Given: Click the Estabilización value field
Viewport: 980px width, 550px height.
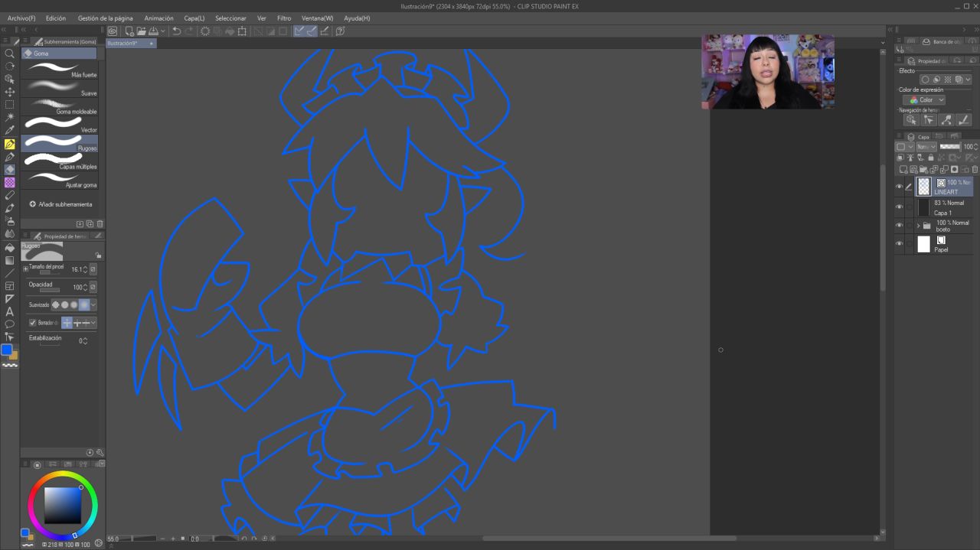Looking at the screenshot, I should (80, 340).
